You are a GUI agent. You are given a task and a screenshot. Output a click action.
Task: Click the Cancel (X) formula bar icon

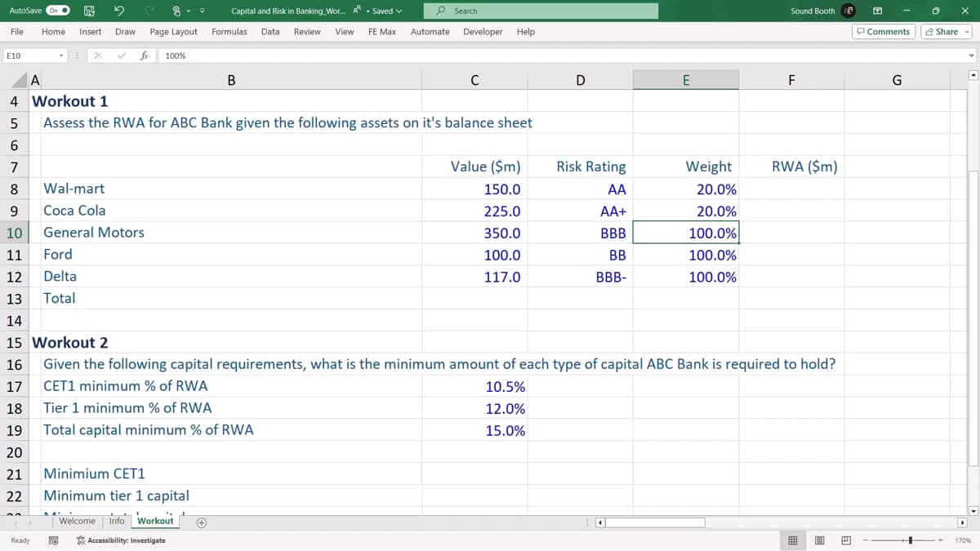[96, 56]
